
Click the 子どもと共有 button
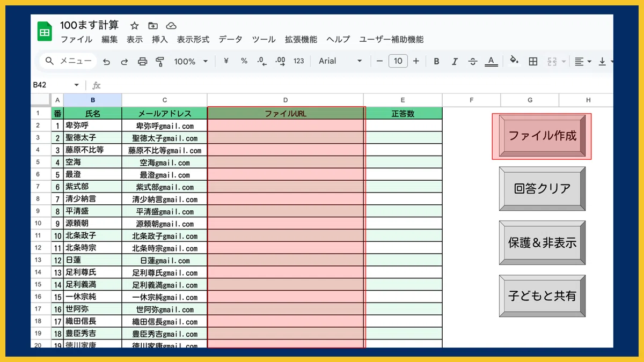click(542, 296)
